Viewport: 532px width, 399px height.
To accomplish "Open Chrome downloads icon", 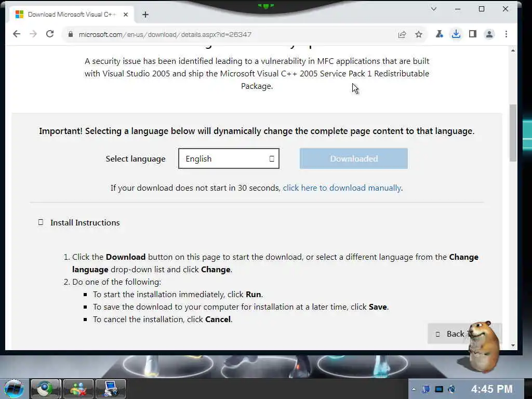I will 456,34.
